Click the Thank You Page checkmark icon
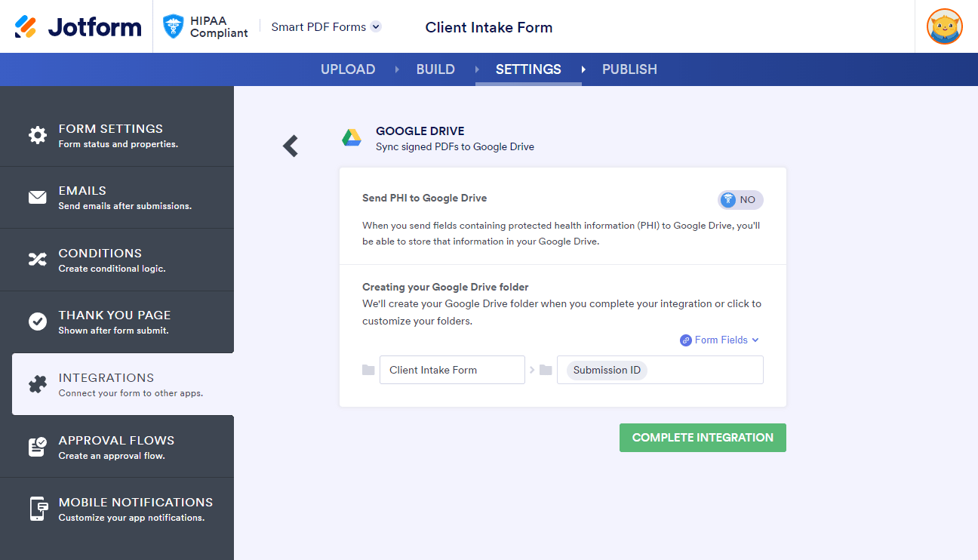The width and height of the screenshot is (978, 560). pyautogui.click(x=37, y=322)
